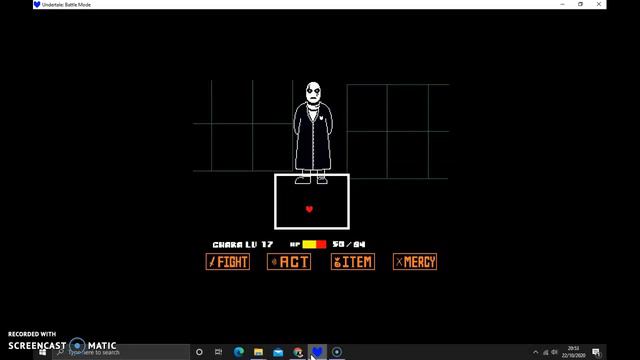Restore down the Undertale window
640x360 pixels.
[x=580, y=4]
